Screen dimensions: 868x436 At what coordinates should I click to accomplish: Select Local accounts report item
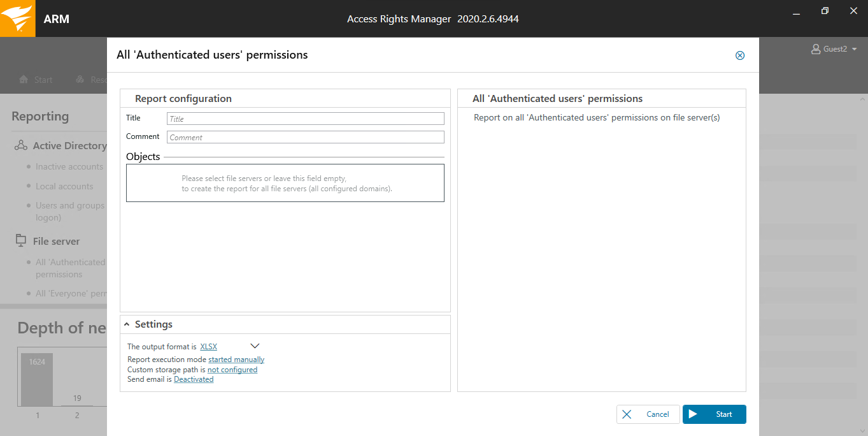[x=64, y=187]
